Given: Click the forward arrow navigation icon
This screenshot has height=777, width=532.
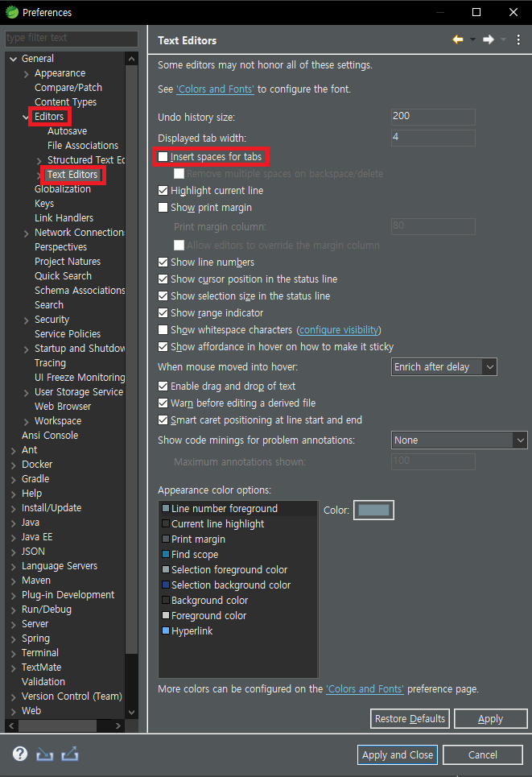Looking at the screenshot, I should coord(489,39).
